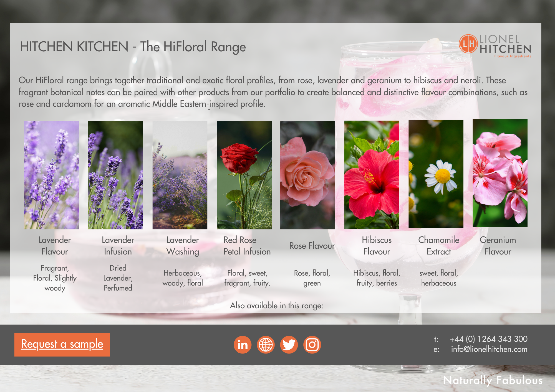
Task: Click the Red Rose Petal Infusion label
Action: 247,246
